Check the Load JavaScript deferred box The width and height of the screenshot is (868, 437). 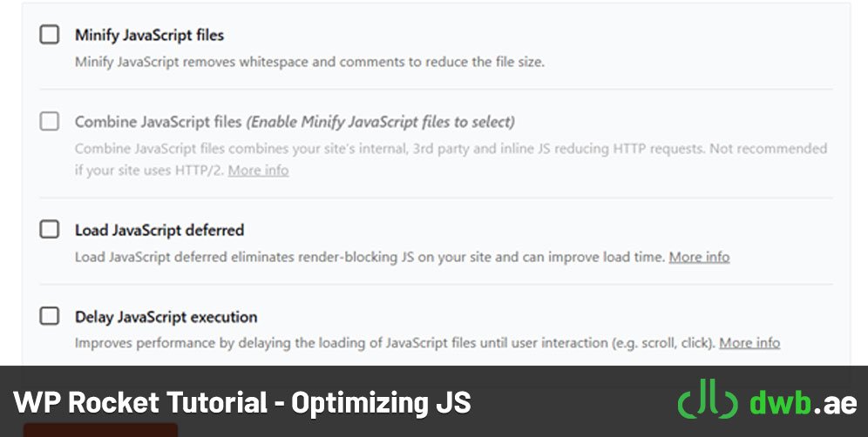click(50, 230)
